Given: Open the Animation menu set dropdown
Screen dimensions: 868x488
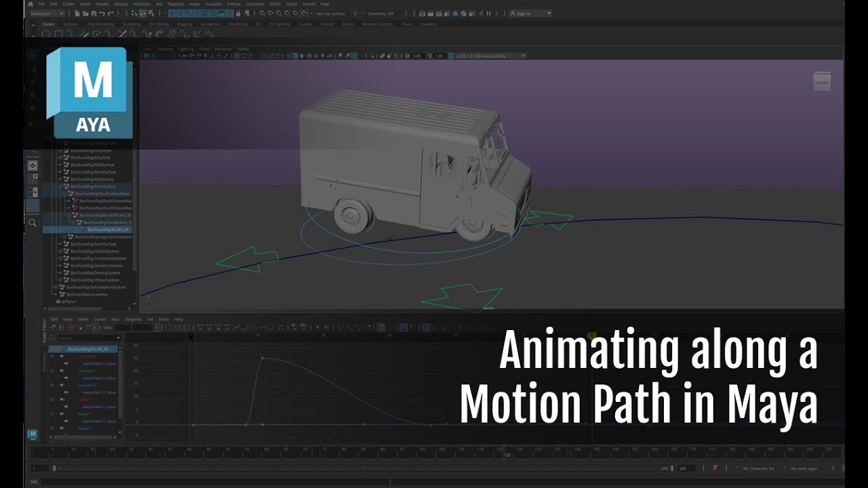Looking at the screenshot, I should pos(47,14).
